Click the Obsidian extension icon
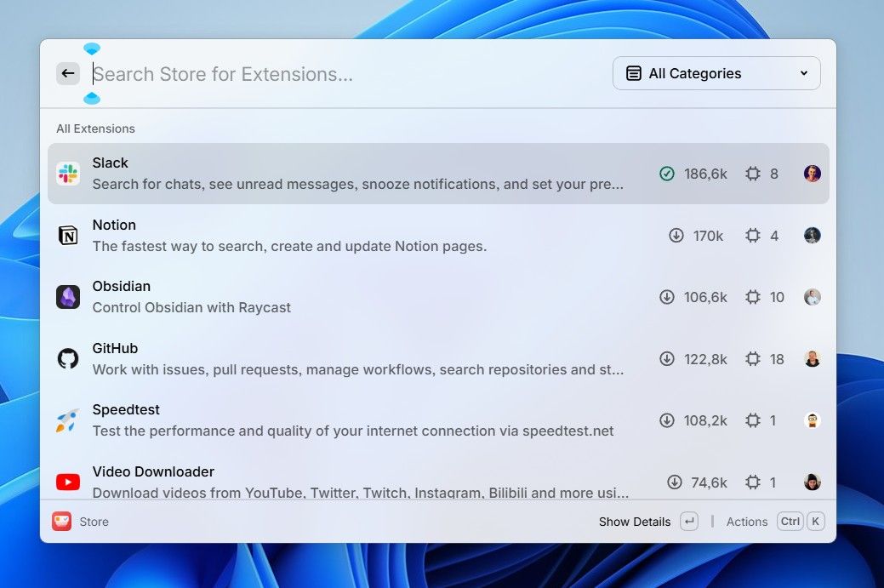 [68, 296]
